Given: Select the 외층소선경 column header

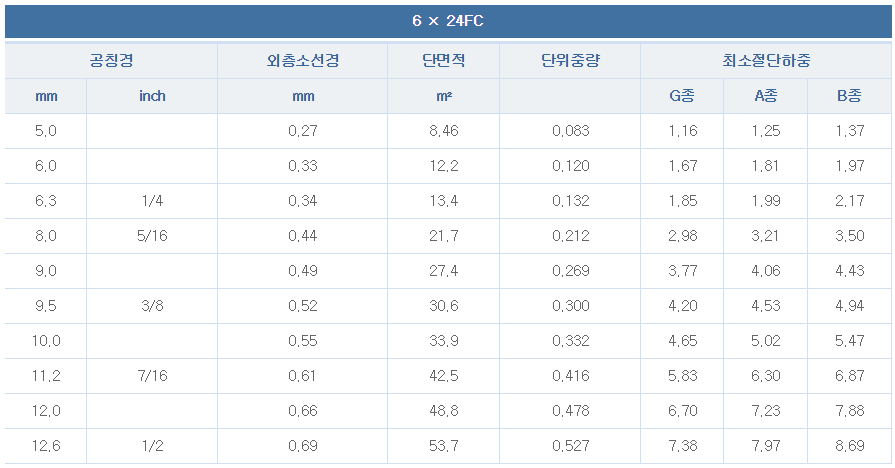Looking at the screenshot, I should click(303, 60).
